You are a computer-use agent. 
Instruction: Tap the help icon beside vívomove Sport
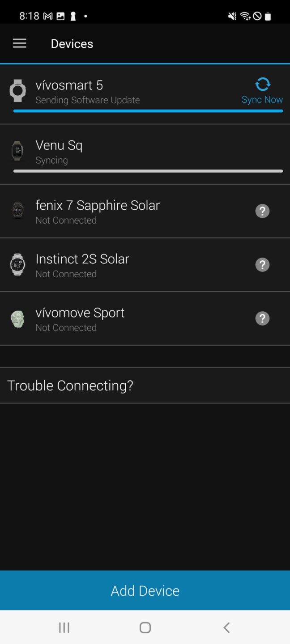tap(262, 318)
